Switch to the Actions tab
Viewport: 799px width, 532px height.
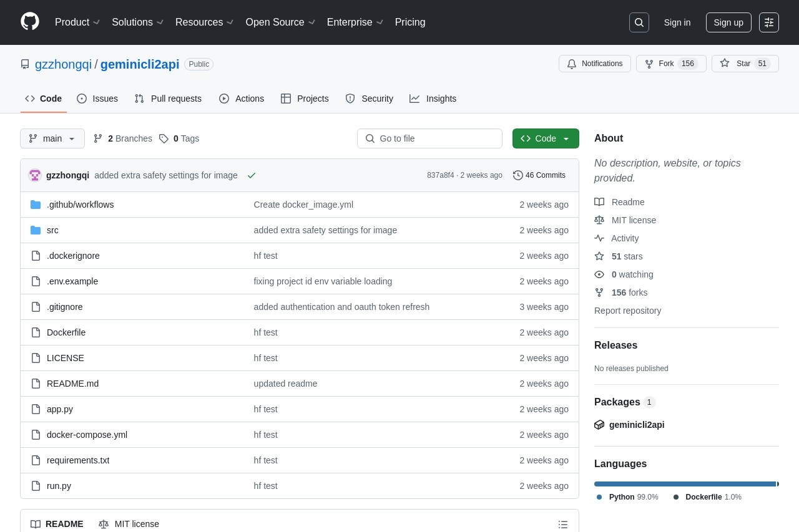(242, 99)
